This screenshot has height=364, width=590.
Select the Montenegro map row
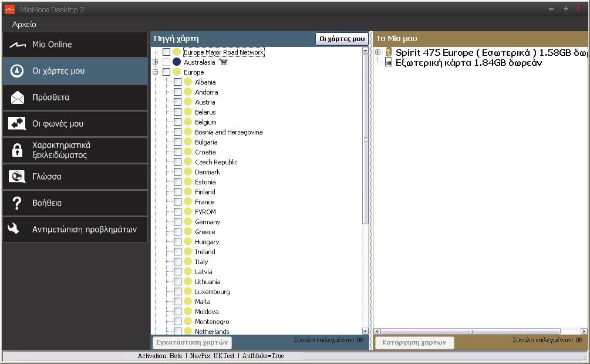click(212, 321)
